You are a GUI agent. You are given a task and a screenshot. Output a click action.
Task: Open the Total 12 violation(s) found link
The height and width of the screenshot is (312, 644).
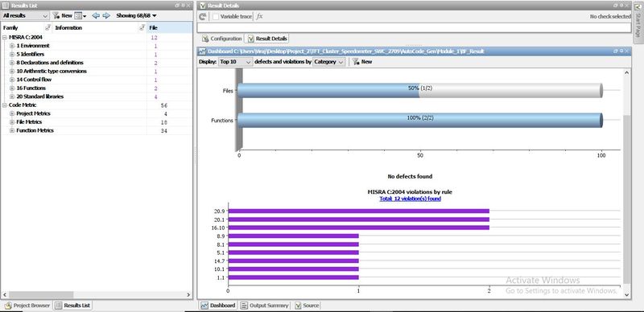(x=410, y=199)
